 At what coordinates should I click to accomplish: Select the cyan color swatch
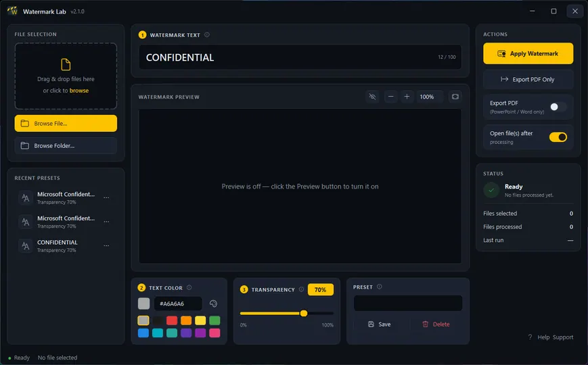[158, 333]
